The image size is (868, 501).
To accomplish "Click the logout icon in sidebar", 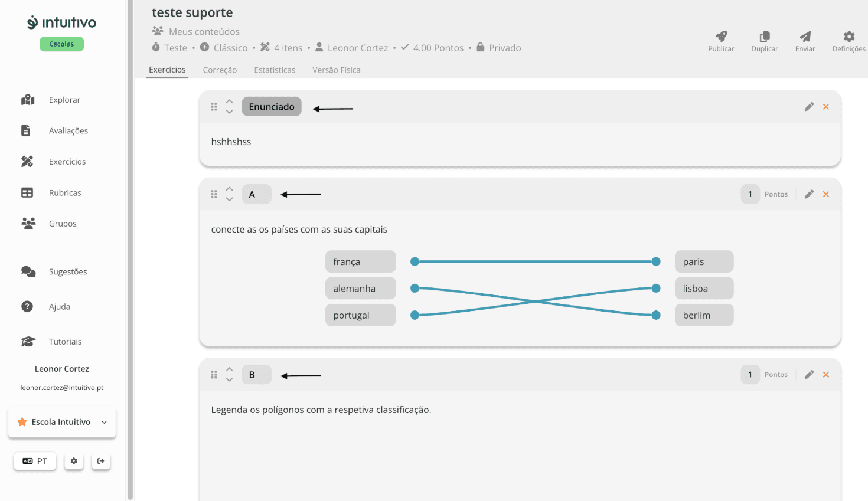I will (x=101, y=461).
